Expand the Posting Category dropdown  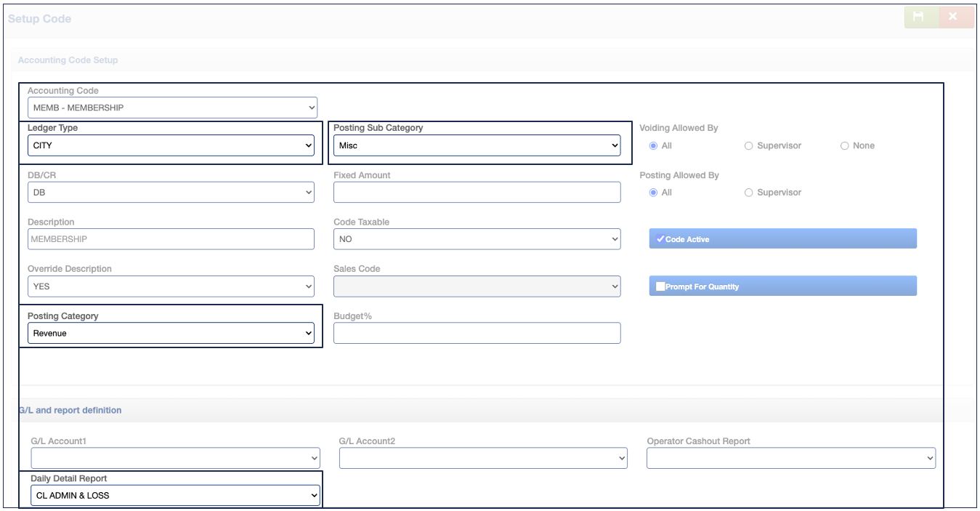tap(171, 334)
